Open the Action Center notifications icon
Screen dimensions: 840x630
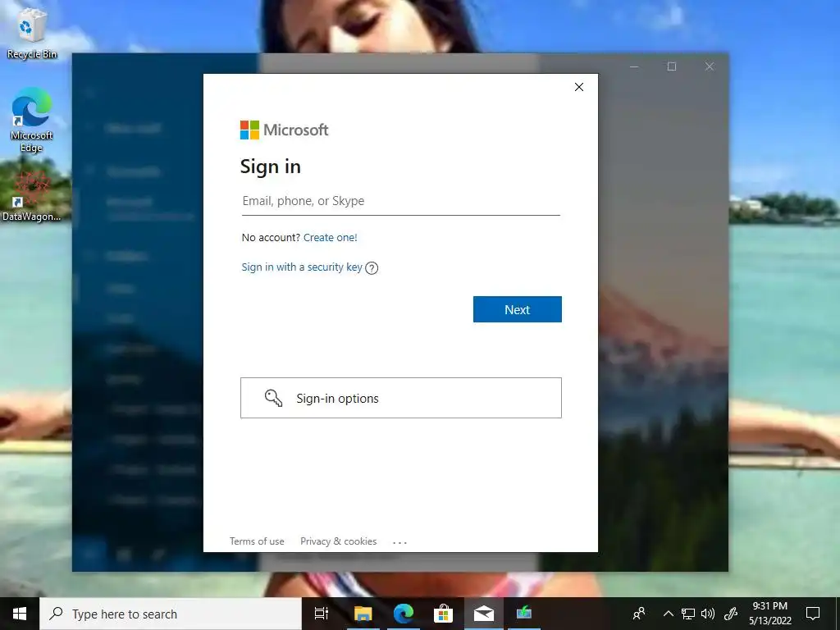(x=813, y=614)
